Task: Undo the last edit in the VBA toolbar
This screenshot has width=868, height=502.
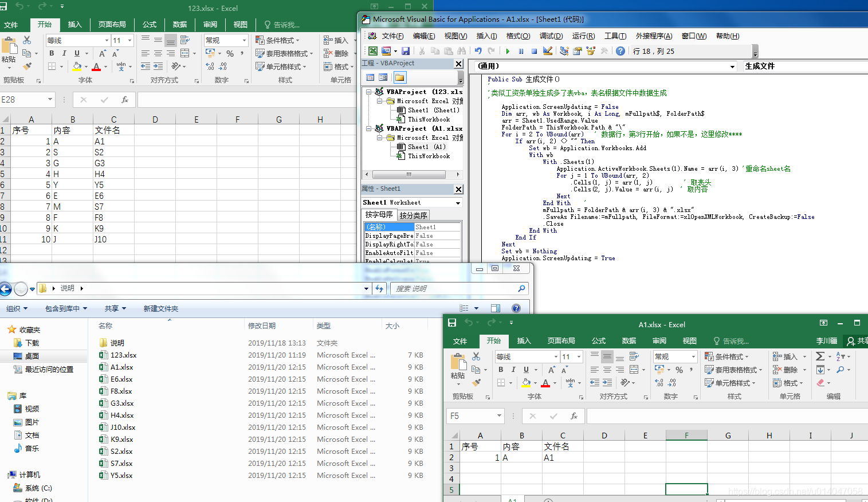Action: [478, 51]
